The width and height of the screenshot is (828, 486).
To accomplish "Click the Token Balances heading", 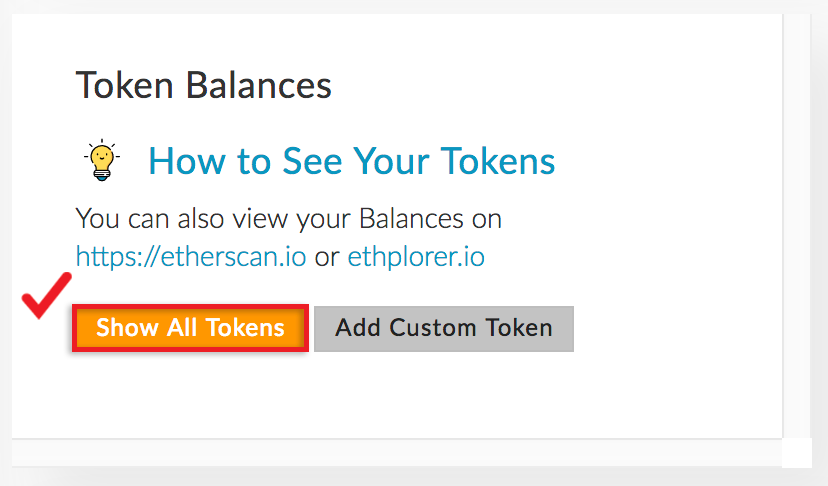I will (204, 85).
